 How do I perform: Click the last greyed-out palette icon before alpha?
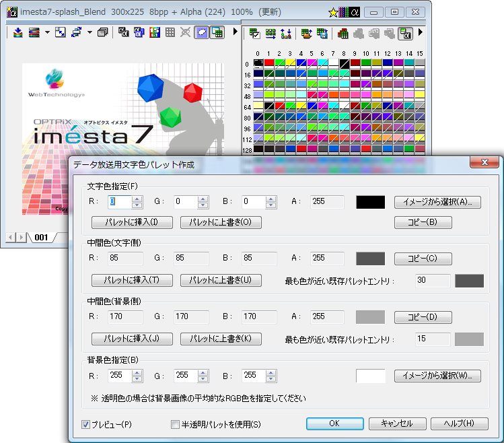pyautogui.click(x=390, y=34)
